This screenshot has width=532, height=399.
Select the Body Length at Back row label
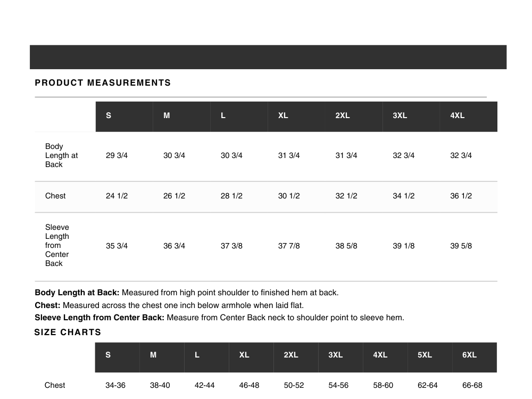click(x=61, y=155)
